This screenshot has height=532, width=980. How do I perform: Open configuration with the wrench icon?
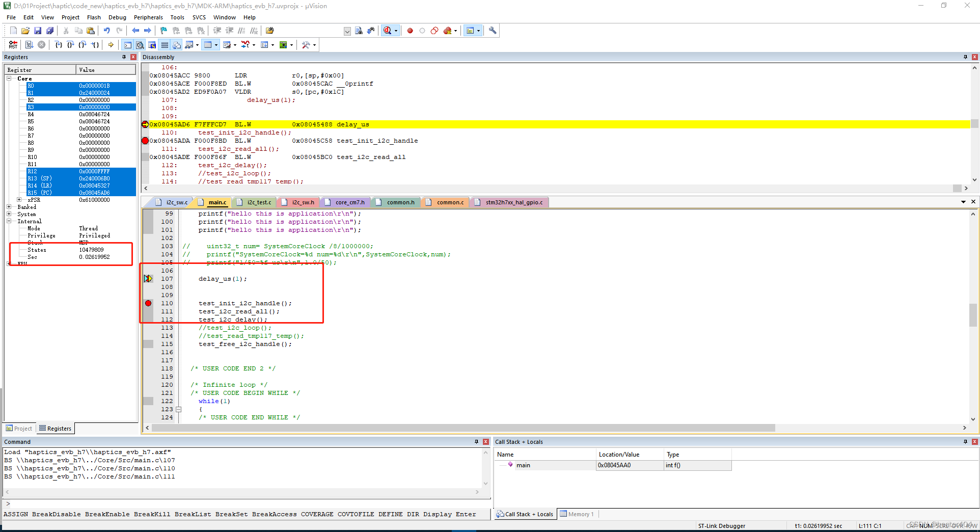(493, 31)
